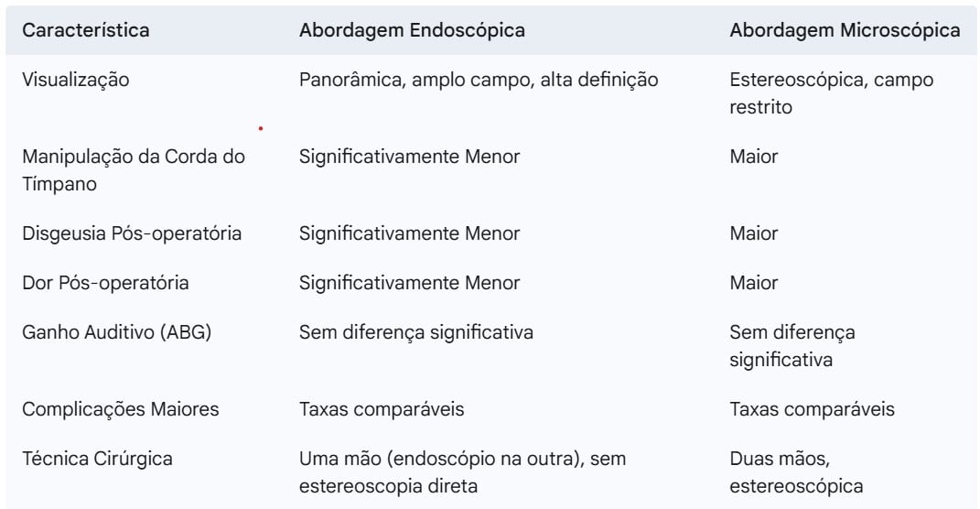Click the Característica column header
The height and width of the screenshot is (509, 980).
[x=86, y=30]
